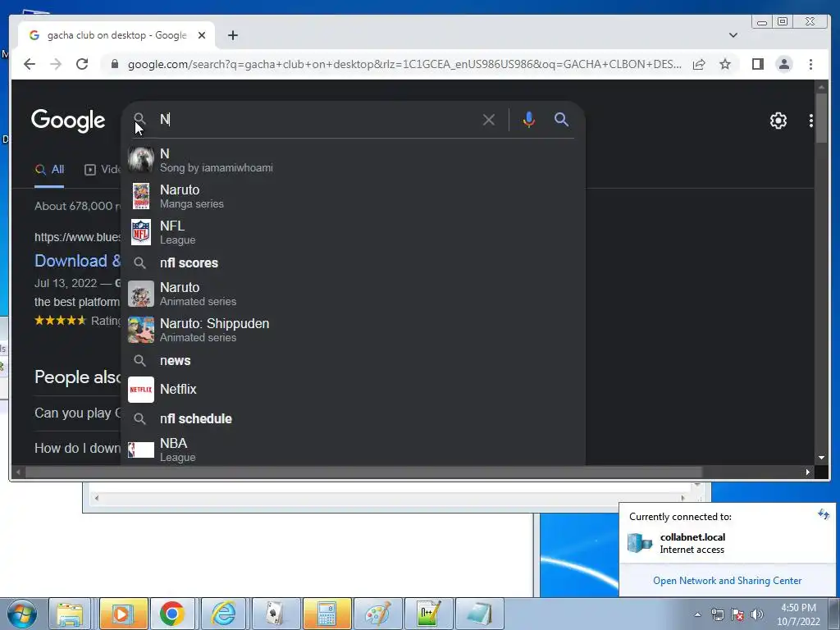840x630 pixels.
Task: Choose suggestion Naruto Manga series
Action: 353,196
